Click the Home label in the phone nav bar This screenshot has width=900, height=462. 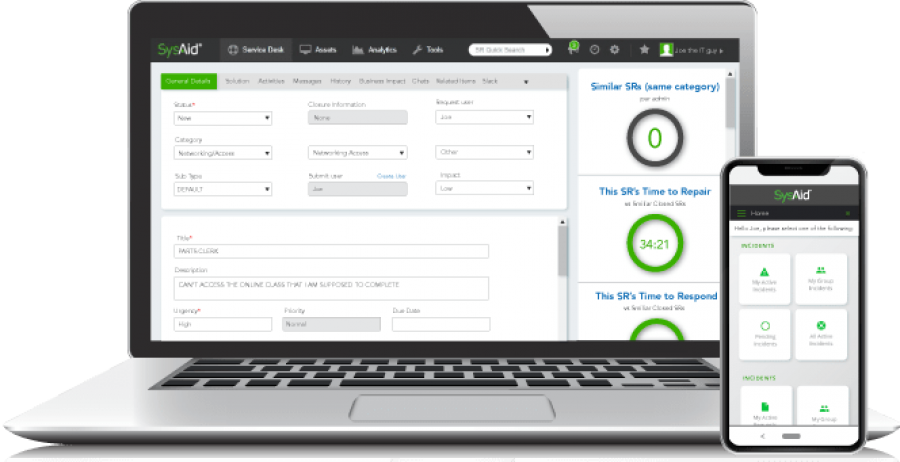point(759,213)
